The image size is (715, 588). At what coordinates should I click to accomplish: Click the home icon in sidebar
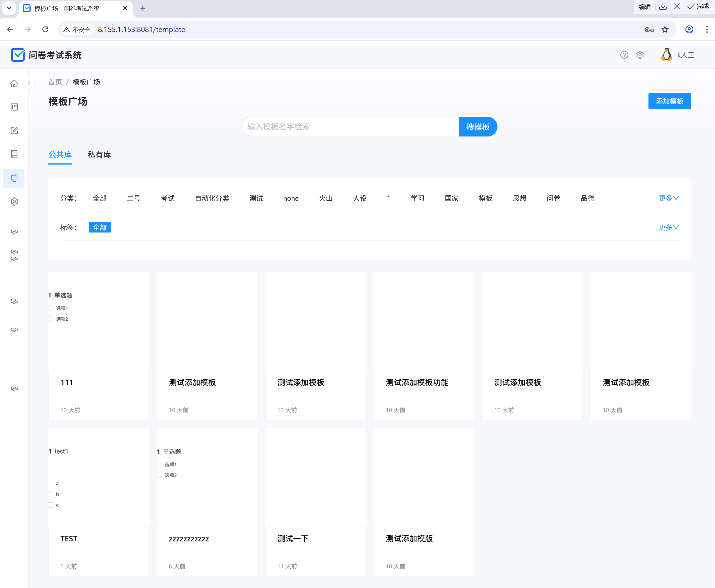tap(14, 83)
